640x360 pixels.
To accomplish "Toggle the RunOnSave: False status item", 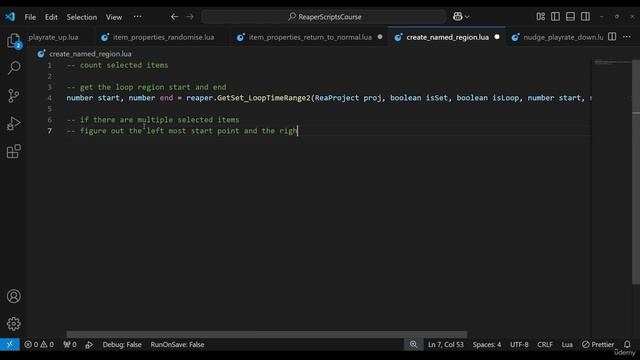I will tap(177, 344).
